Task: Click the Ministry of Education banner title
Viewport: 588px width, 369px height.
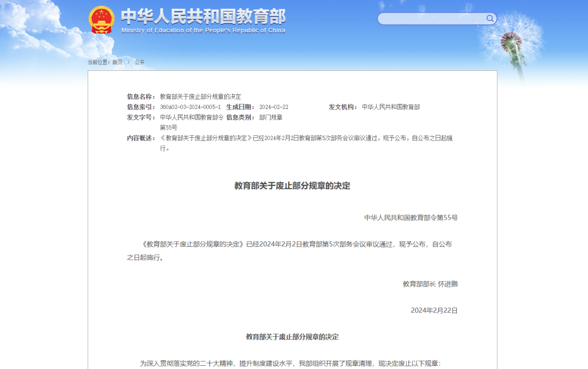Action: (x=204, y=17)
